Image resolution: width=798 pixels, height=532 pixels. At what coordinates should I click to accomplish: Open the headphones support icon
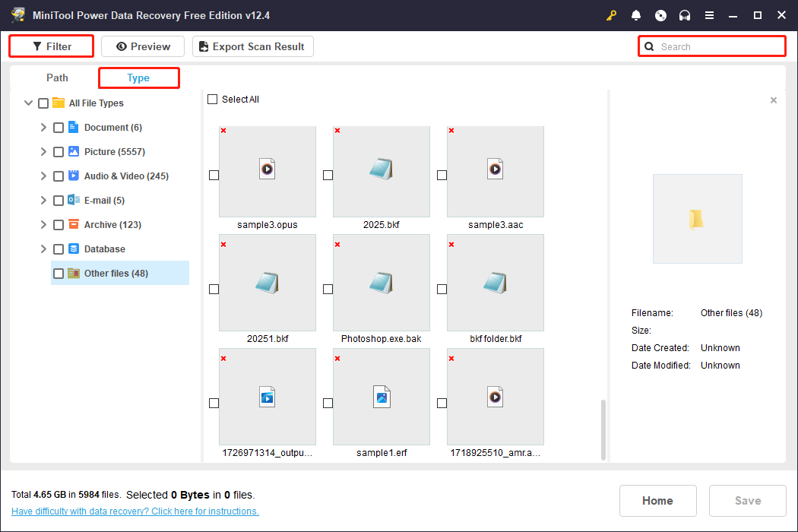pos(685,15)
